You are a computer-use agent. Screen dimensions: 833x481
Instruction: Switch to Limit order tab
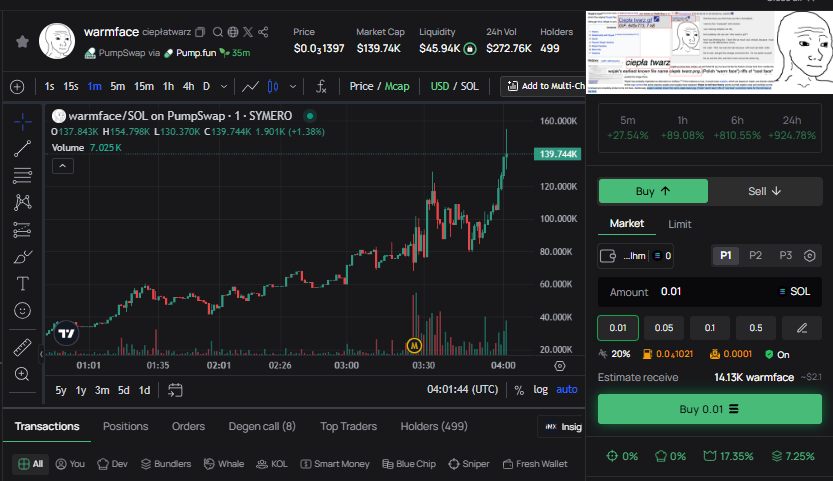tap(679, 224)
